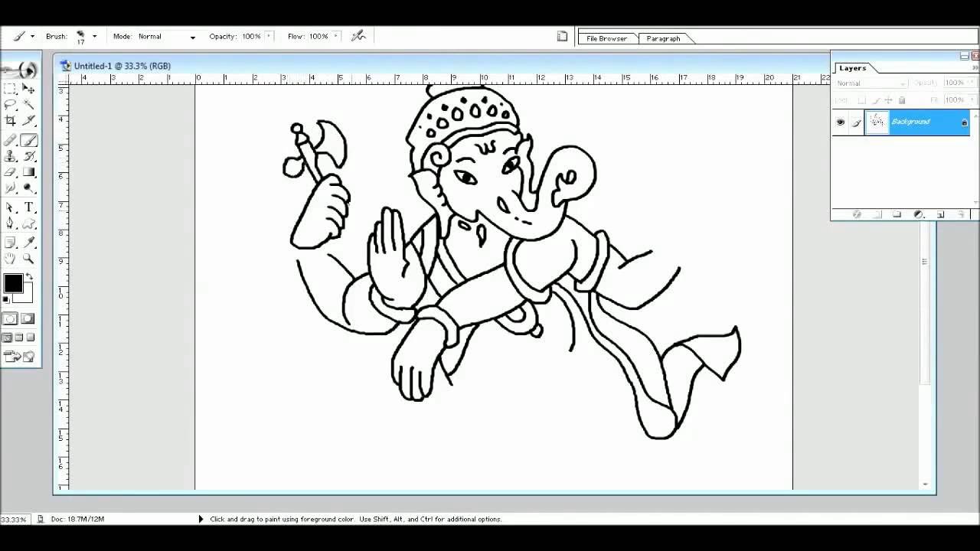
Task: Enable the airbrush option in options bar
Action: pyautogui.click(x=358, y=35)
